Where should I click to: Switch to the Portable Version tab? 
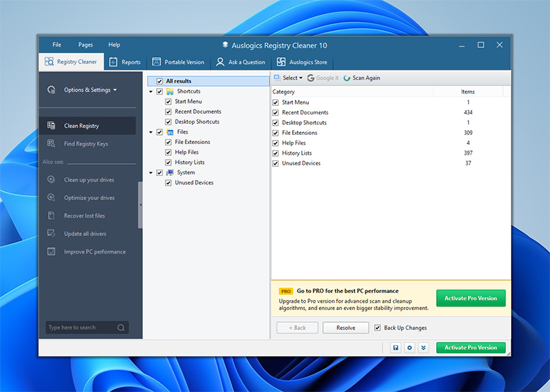click(x=178, y=62)
